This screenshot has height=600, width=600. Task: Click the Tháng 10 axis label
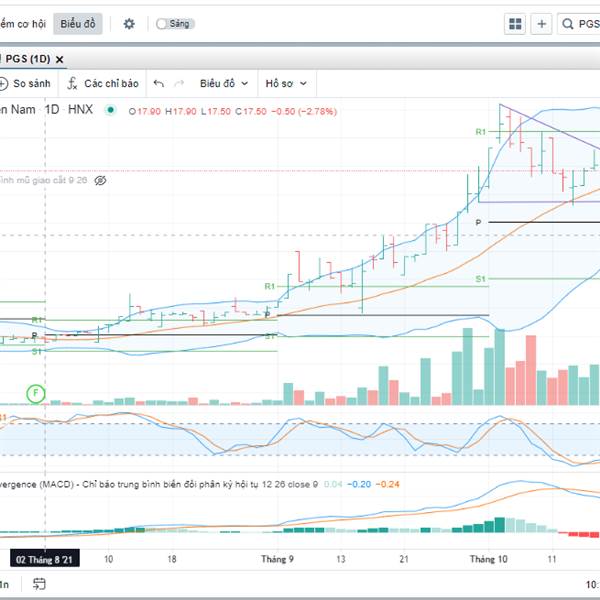[488, 559]
